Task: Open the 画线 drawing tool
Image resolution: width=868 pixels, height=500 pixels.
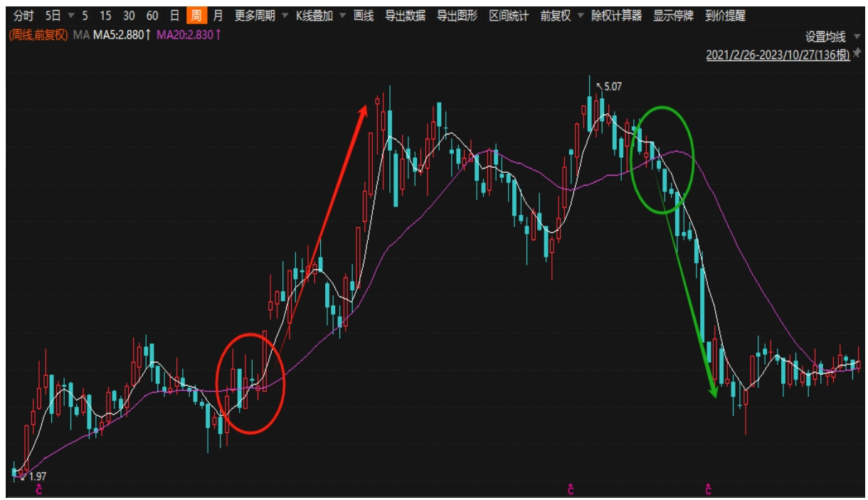Action: click(364, 16)
